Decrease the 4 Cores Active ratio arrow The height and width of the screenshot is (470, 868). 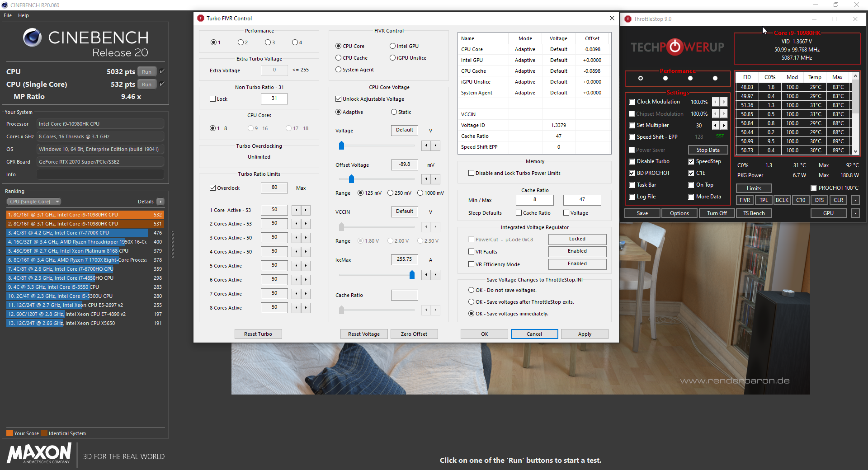point(297,252)
